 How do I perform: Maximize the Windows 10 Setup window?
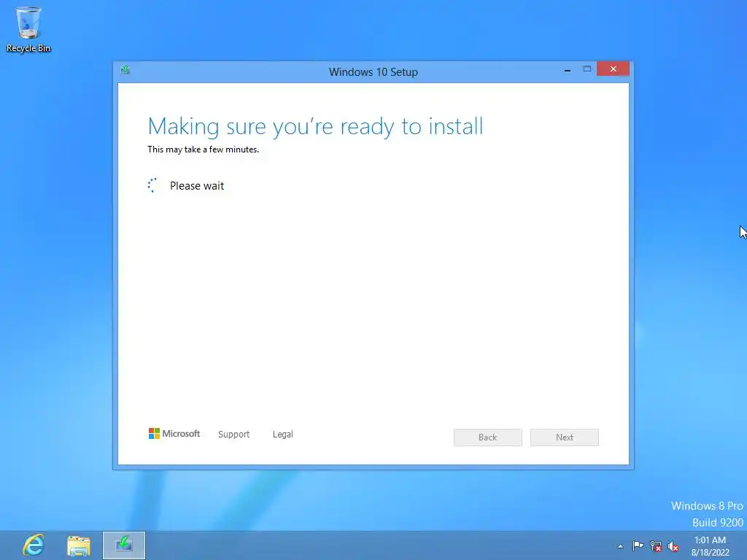[587, 69]
